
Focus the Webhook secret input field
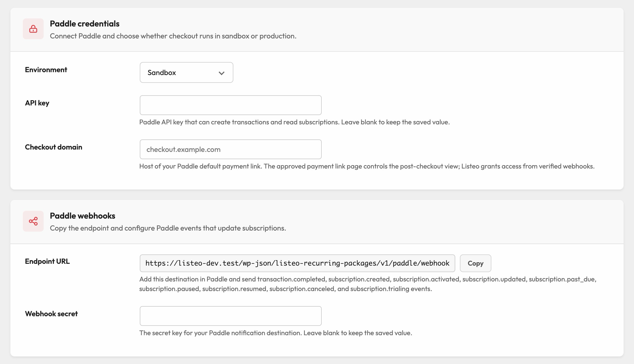pos(231,316)
